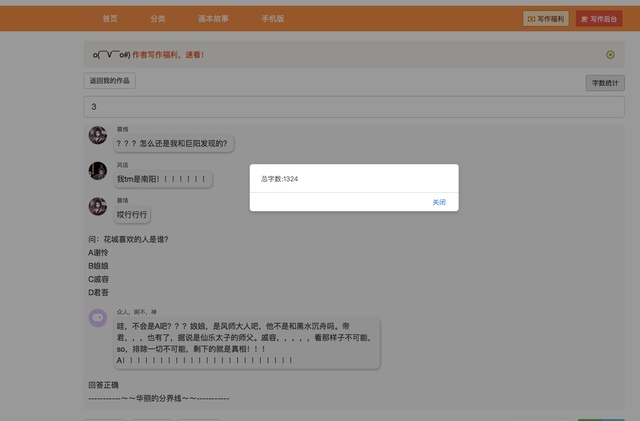This screenshot has width=640, height=421.
Task: Switch to 手机版 in the top nav
Action: pyautogui.click(x=272, y=18)
